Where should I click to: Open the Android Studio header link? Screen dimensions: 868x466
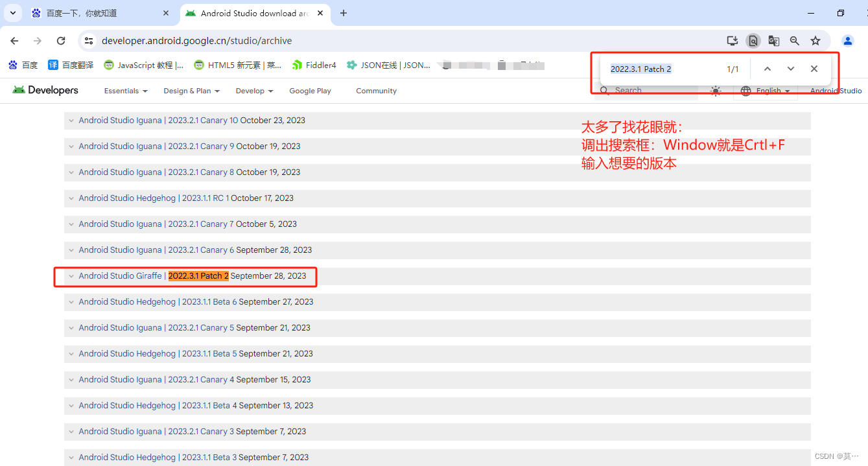pyautogui.click(x=836, y=91)
